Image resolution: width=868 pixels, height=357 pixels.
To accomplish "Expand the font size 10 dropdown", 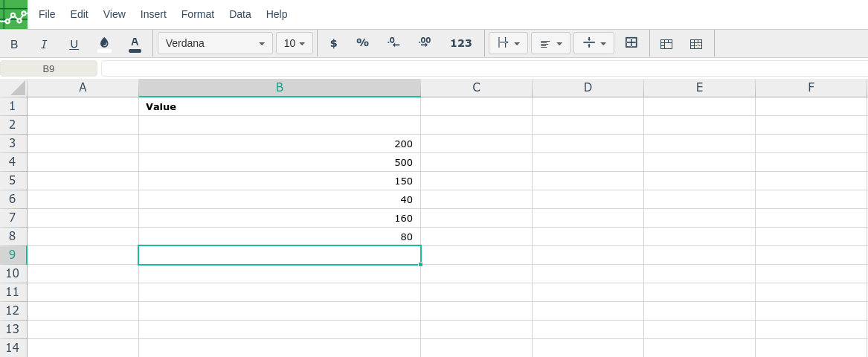I will pos(294,43).
